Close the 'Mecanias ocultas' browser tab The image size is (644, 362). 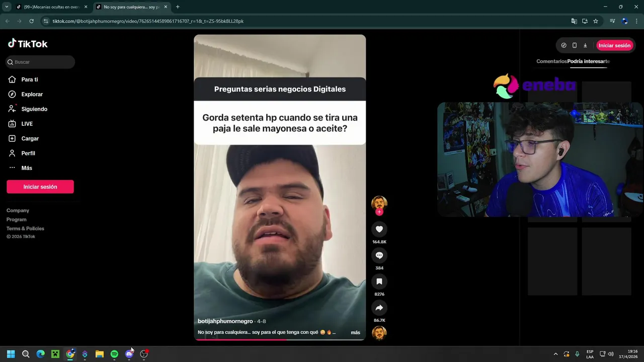pyautogui.click(x=86, y=7)
